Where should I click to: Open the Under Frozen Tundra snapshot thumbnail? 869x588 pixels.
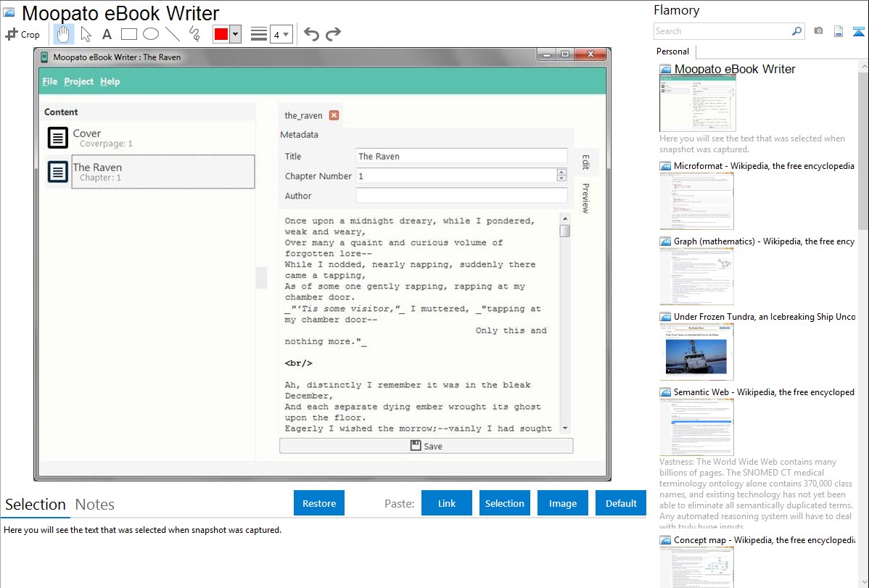[x=696, y=352]
